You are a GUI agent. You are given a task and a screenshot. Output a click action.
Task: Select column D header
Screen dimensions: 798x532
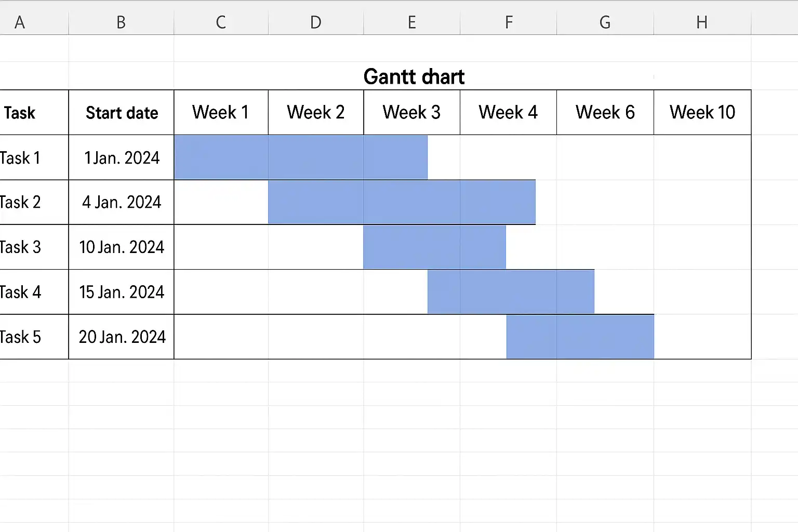tap(316, 22)
